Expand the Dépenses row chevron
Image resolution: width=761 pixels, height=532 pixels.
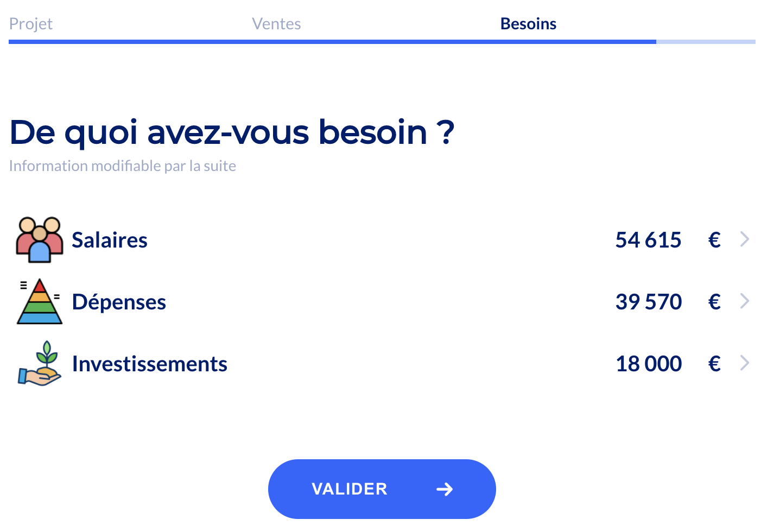(745, 301)
